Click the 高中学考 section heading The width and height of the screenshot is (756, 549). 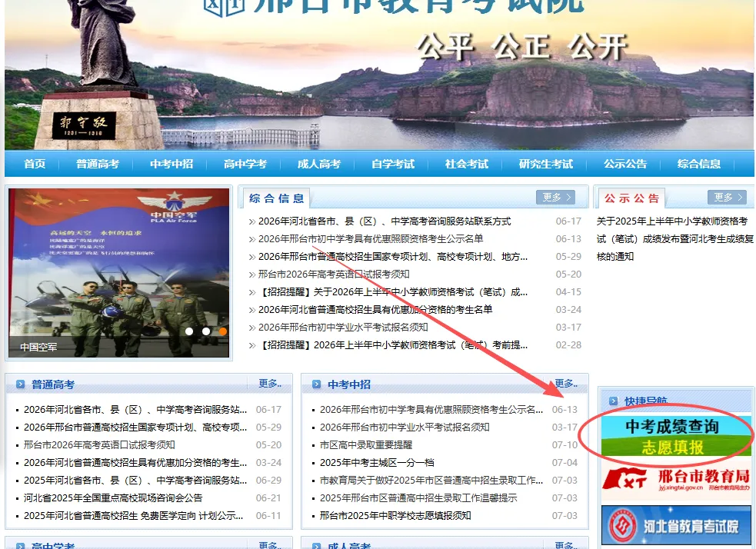click(53, 546)
